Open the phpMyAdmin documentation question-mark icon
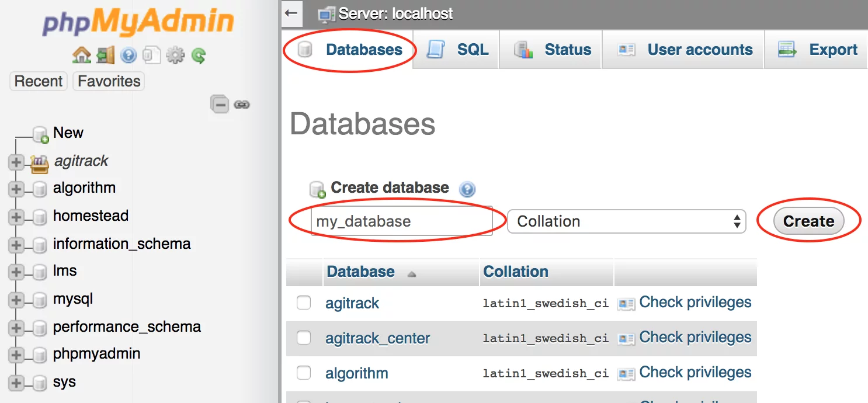The width and height of the screenshot is (868, 403). pyautogui.click(x=129, y=55)
